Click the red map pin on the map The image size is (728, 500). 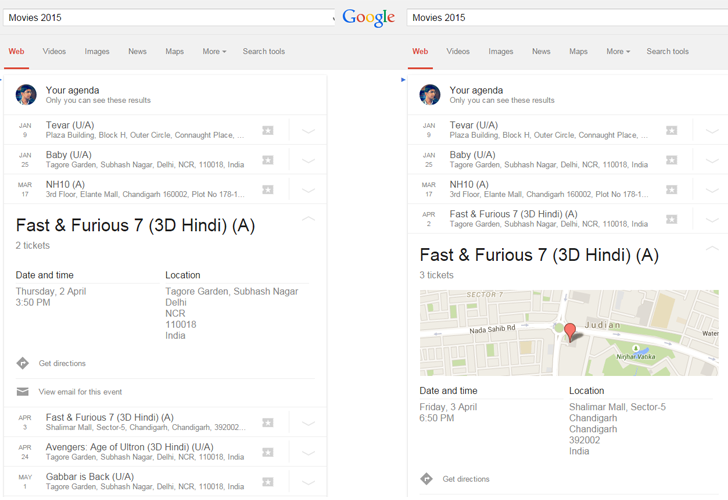click(x=570, y=332)
